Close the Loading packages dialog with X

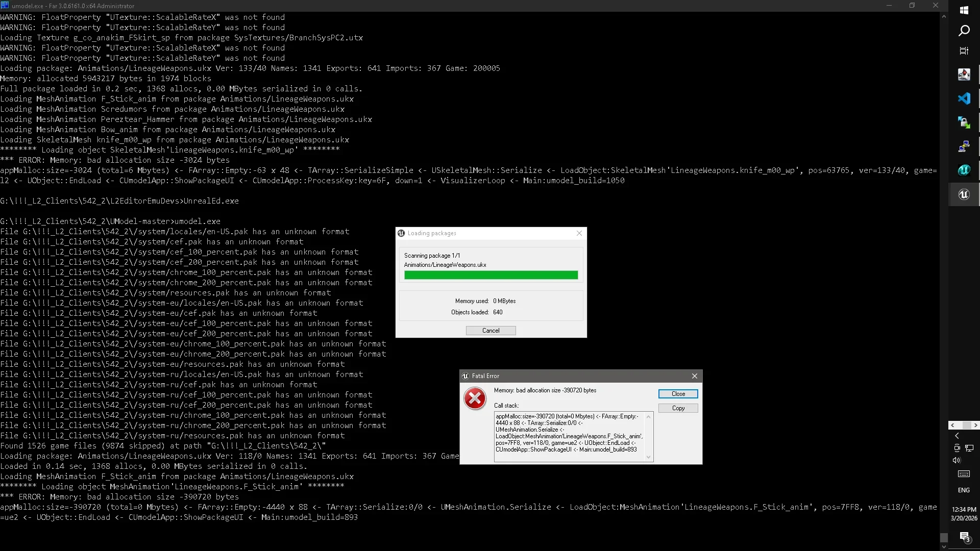(579, 233)
